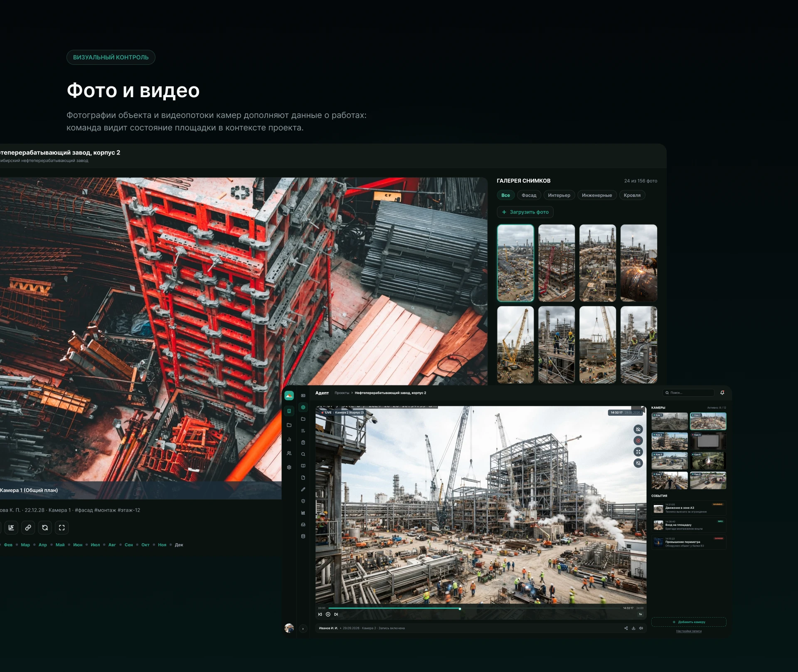Open the pencil edit inner sidebar icon
The height and width of the screenshot is (672, 798).
point(303,490)
